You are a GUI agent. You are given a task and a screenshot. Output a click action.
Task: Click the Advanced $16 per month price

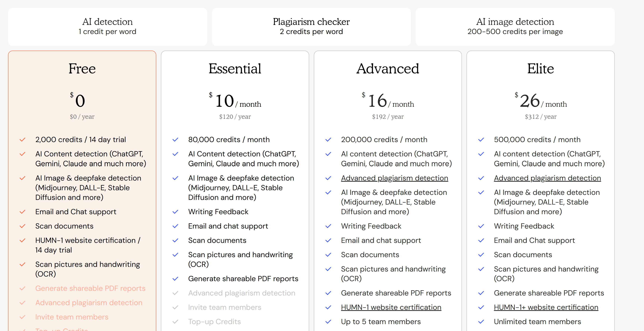[x=388, y=101]
